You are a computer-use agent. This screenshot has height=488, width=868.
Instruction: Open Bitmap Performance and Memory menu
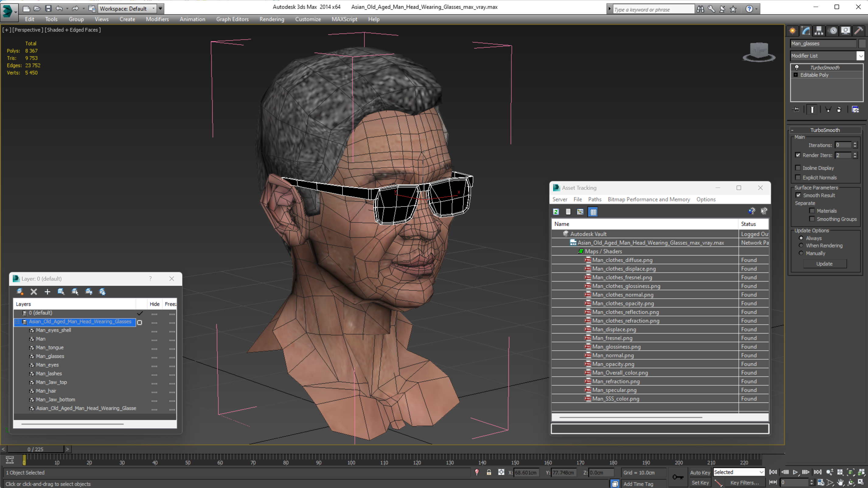pos(649,199)
